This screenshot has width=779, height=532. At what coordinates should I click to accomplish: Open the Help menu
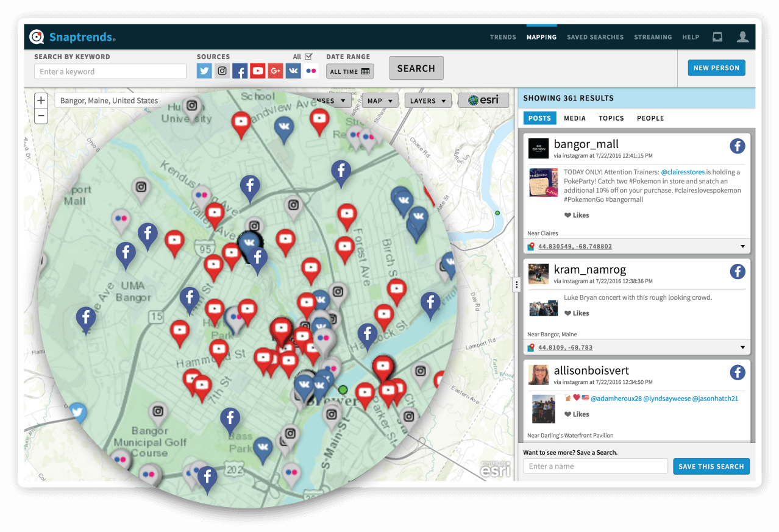coord(691,37)
